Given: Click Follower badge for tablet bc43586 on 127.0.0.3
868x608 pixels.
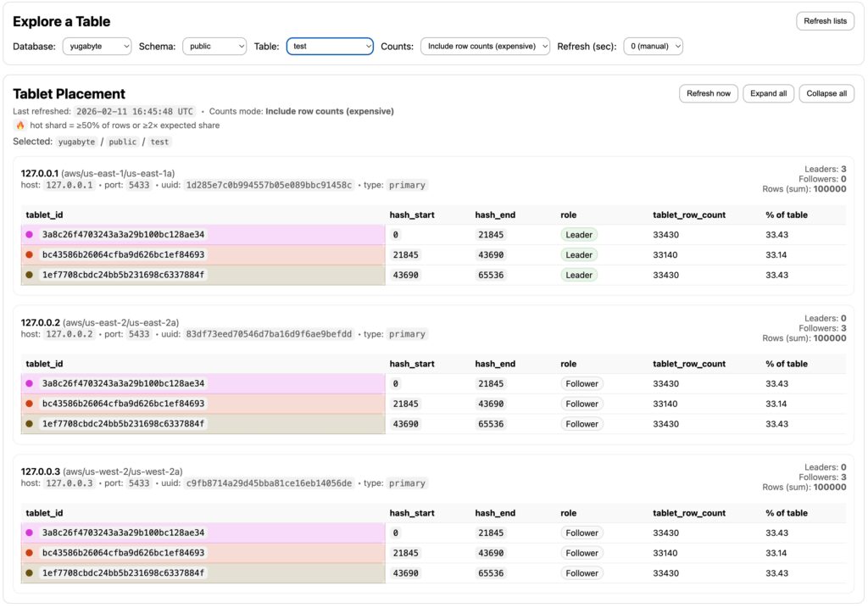Looking at the screenshot, I should 581,553.
